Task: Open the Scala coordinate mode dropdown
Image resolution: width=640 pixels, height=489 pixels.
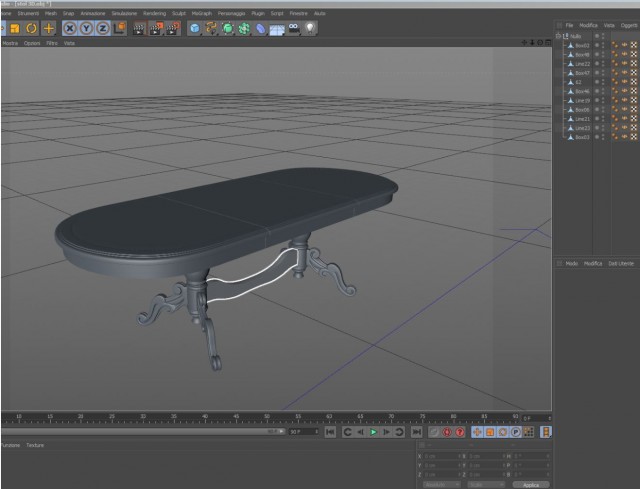Action: [x=486, y=485]
